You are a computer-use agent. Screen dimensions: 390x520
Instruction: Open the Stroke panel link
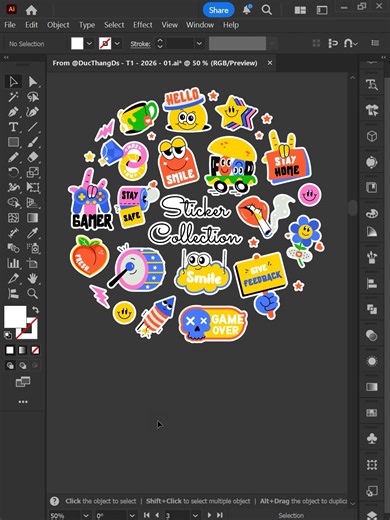tap(140, 44)
